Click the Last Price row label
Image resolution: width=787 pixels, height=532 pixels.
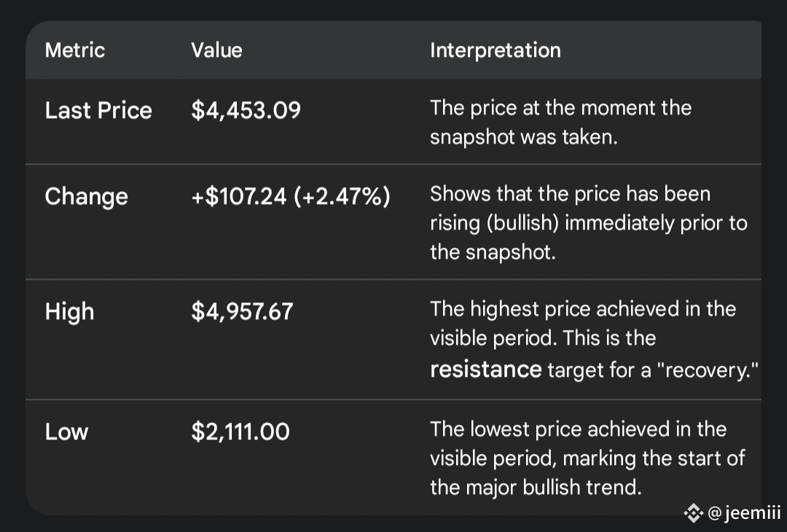point(98,111)
